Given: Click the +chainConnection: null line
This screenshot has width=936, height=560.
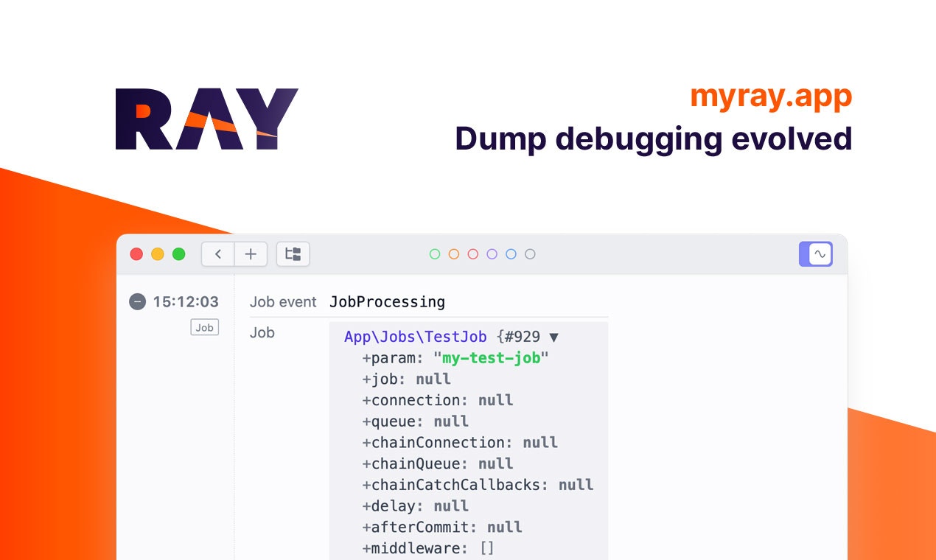Looking at the screenshot, I should pos(460,443).
